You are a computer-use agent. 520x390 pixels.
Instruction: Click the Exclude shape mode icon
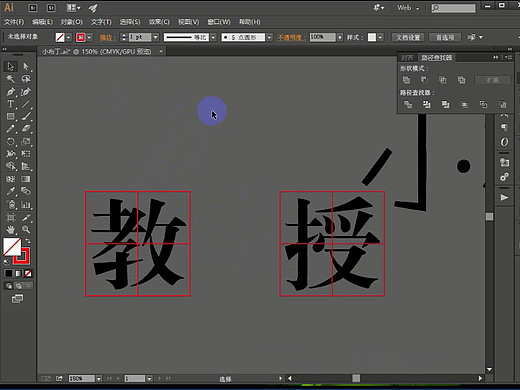click(x=461, y=80)
